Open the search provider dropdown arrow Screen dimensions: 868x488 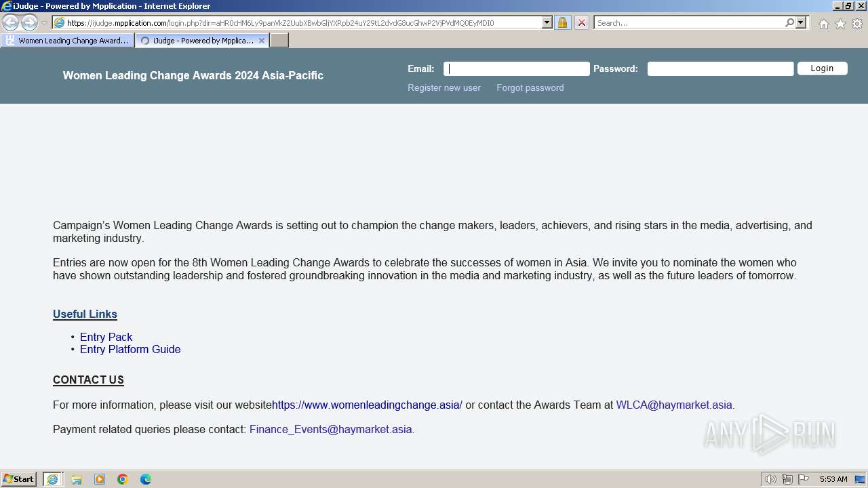pos(801,22)
